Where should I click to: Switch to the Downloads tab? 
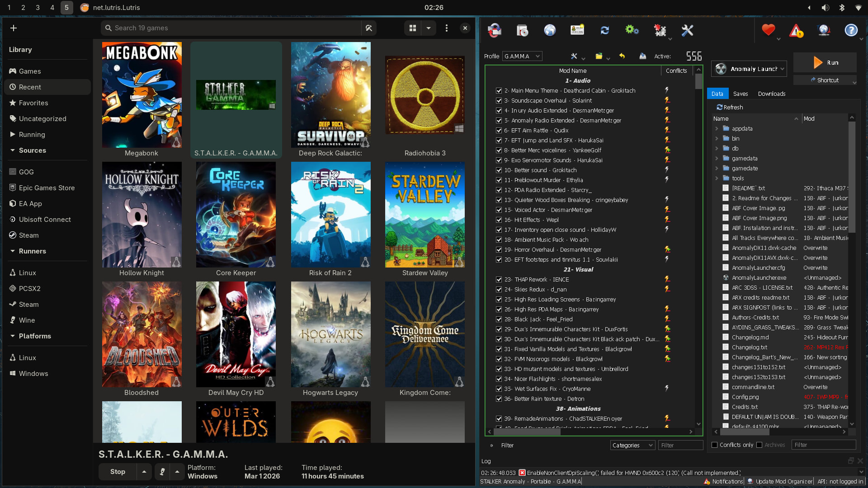771,94
